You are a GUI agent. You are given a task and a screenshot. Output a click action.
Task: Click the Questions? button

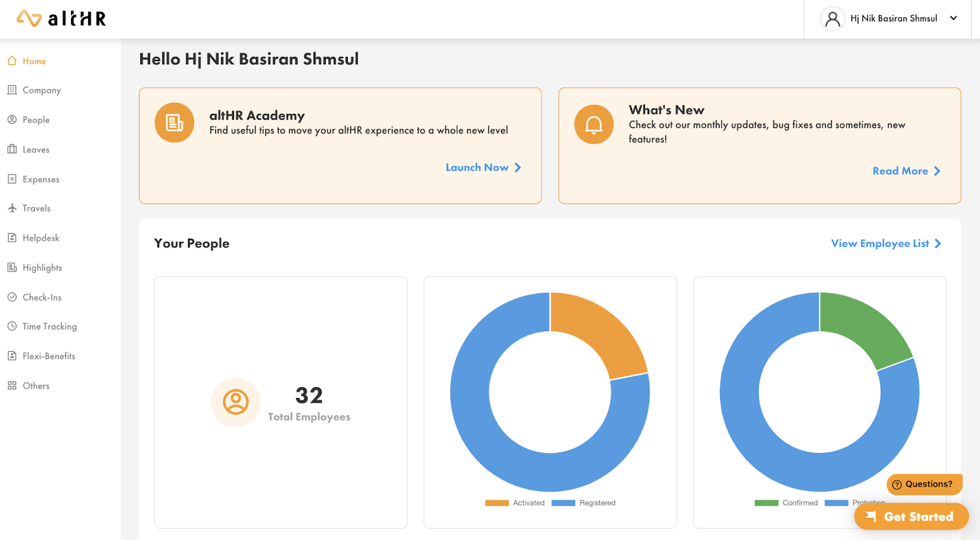pos(925,484)
